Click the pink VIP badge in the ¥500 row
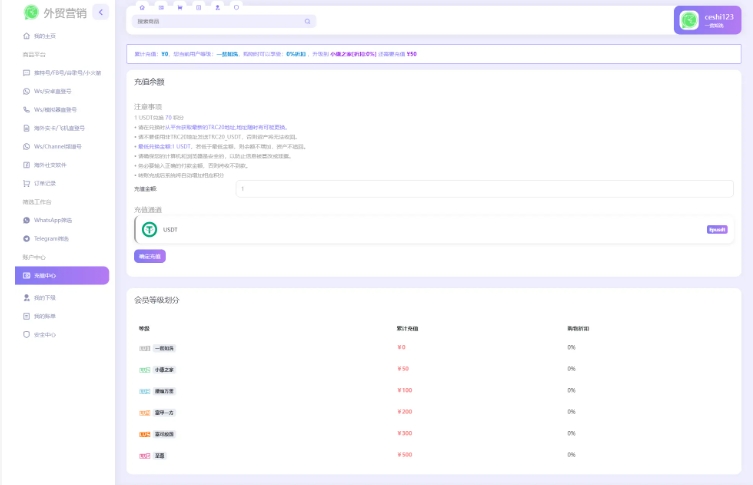This screenshot has width=753, height=485. tap(145, 456)
